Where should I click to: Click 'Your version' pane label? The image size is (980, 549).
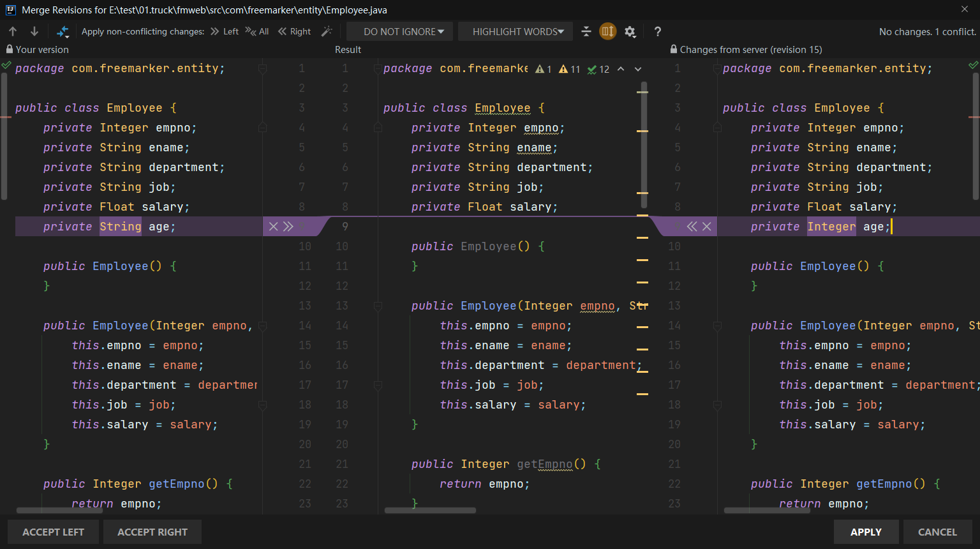(42, 49)
